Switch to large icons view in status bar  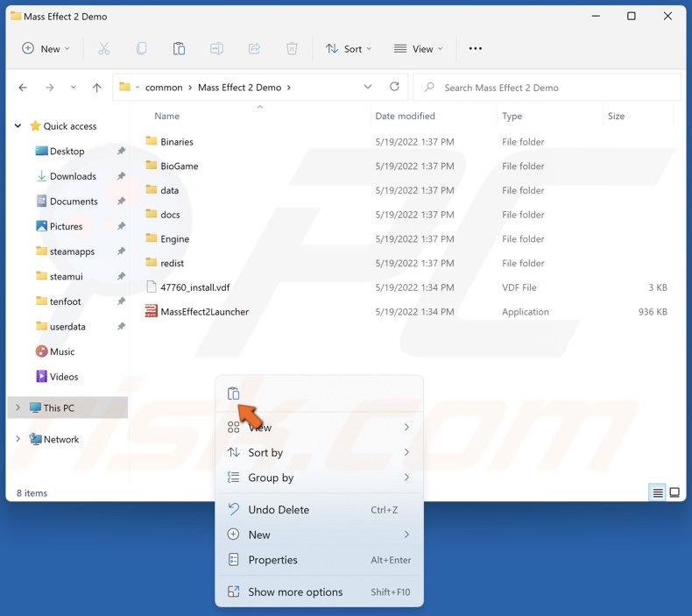tap(674, 492)
